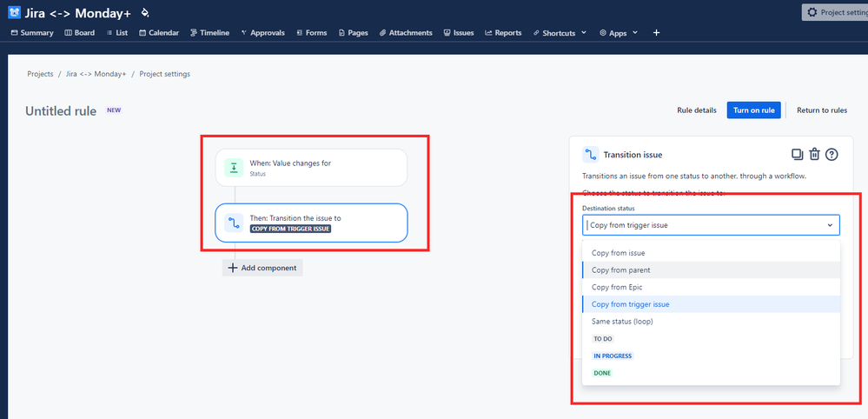Click the COPY FROM TRIGGER ISSUE lozenge

(x=290, y=229)
